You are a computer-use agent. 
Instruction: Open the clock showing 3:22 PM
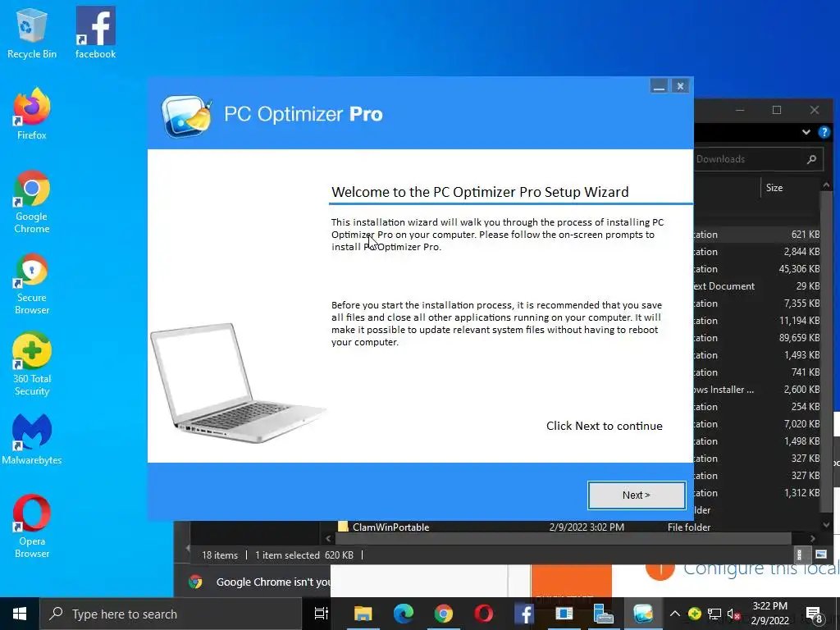pyautogui.click(x=769, y=614)
